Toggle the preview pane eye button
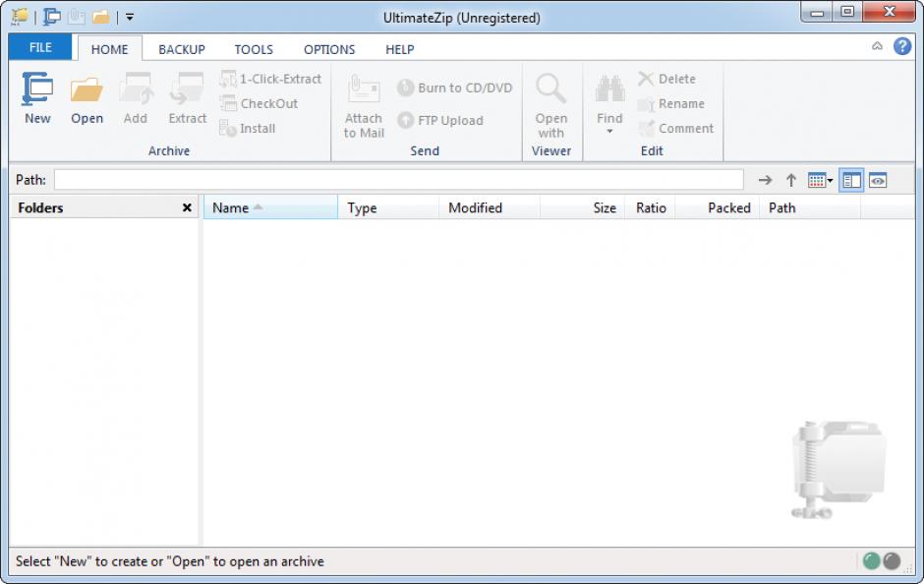 coord(878,180)
